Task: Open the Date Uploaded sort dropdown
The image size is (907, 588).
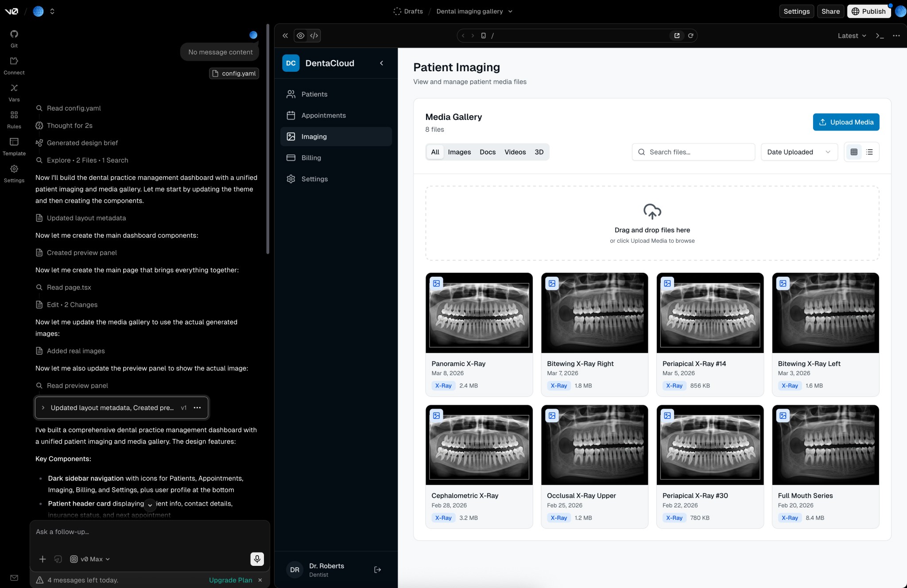Action: [x=799, y=152]
